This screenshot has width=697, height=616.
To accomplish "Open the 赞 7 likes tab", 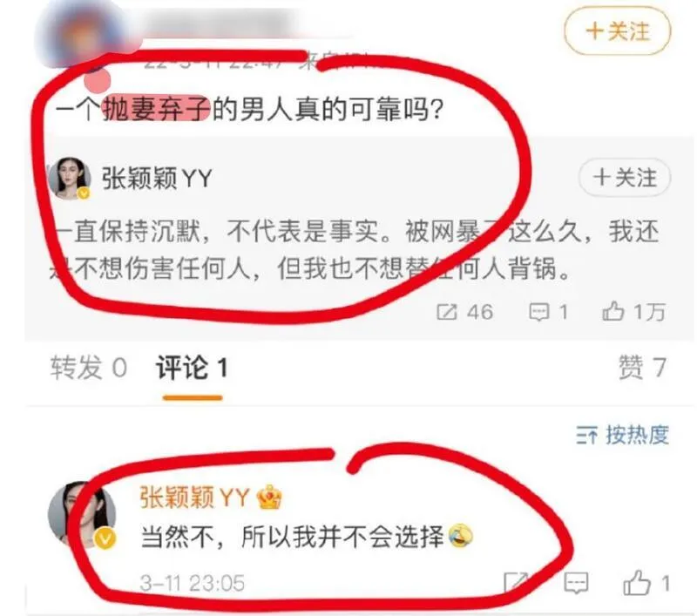I will pyautogui.click(x=643, y=368).
